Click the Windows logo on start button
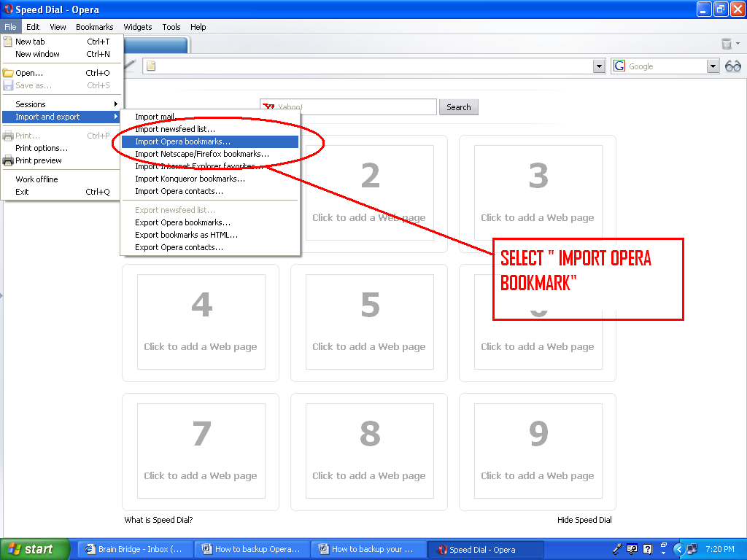747x560 pixels. (15, 549)
